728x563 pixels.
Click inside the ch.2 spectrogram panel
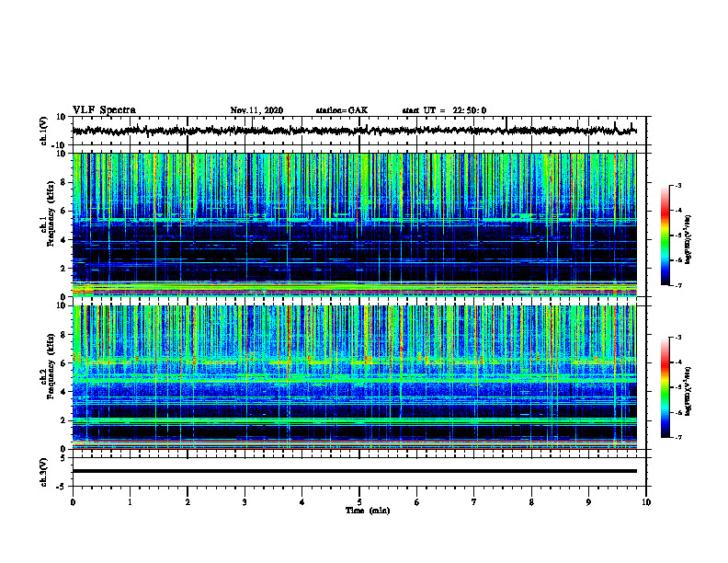(x=354, y=377)
